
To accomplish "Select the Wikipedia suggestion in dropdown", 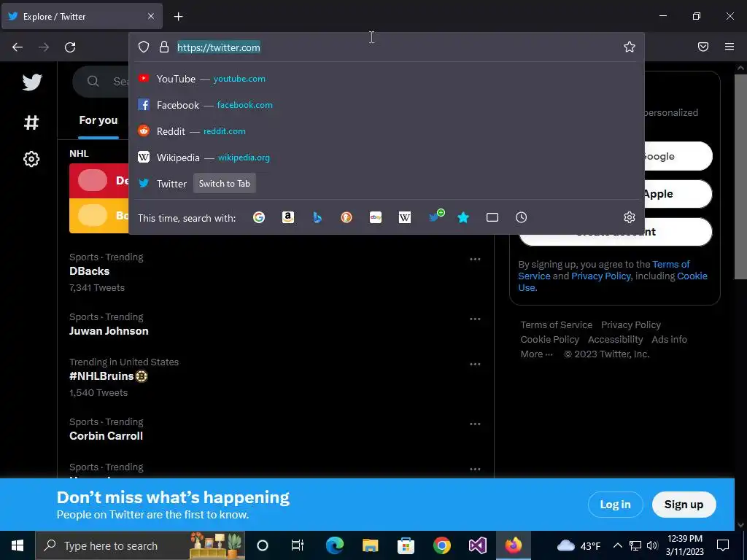I will point(387,157).
